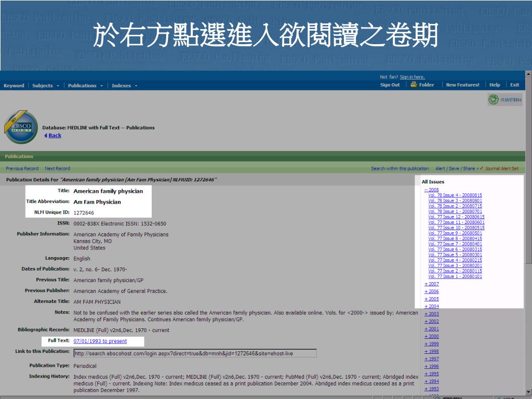This screenshot has height=399, width=532.
Task: Open Vol. 77 Issue 6 - 20080315
Action: (x=455, y=249)
